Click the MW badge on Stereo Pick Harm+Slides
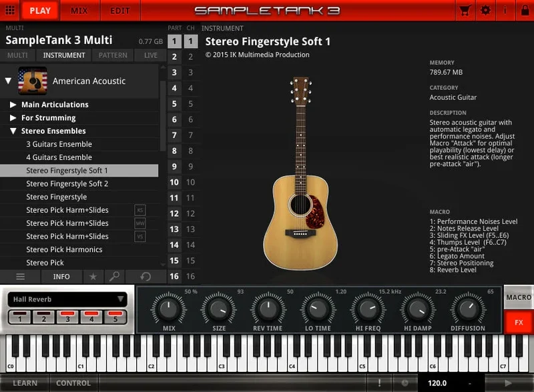This screenshot has width=534, height=392. [140, 223]
